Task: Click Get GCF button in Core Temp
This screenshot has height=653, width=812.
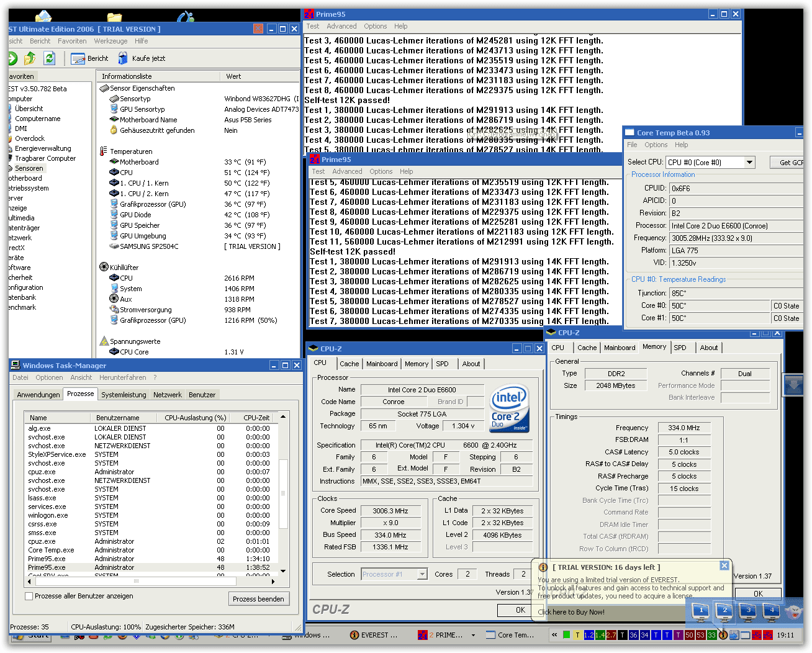Action: (x=787, y=162)
